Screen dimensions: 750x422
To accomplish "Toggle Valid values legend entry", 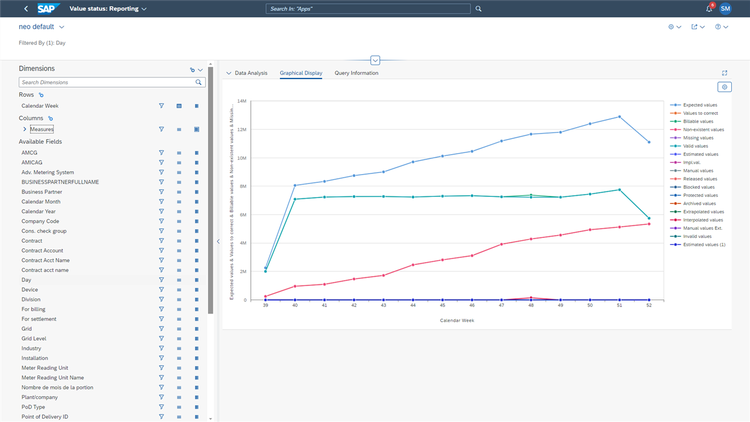I will (x=689, y=146).
